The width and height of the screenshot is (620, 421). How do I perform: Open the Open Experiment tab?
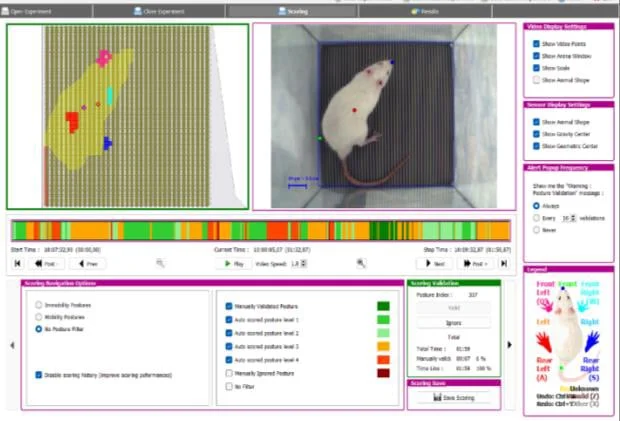[x=38, y=11]
